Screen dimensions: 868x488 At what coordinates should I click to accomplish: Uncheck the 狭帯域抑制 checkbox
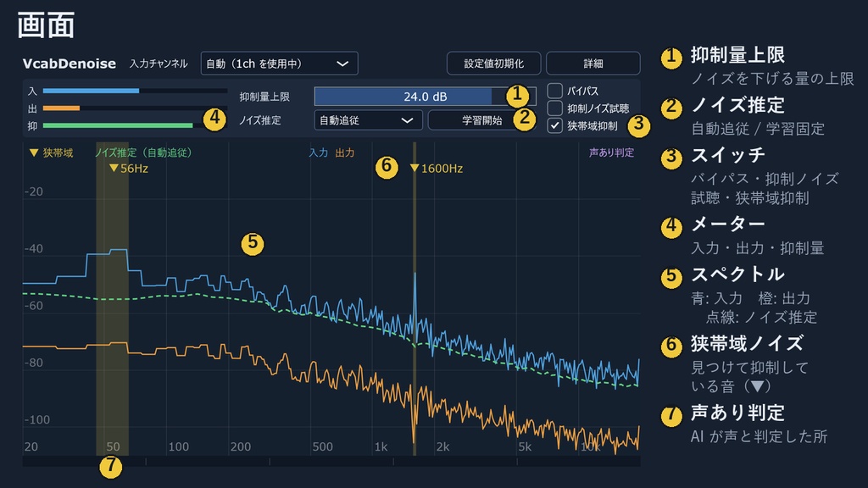tap(554, 125)
